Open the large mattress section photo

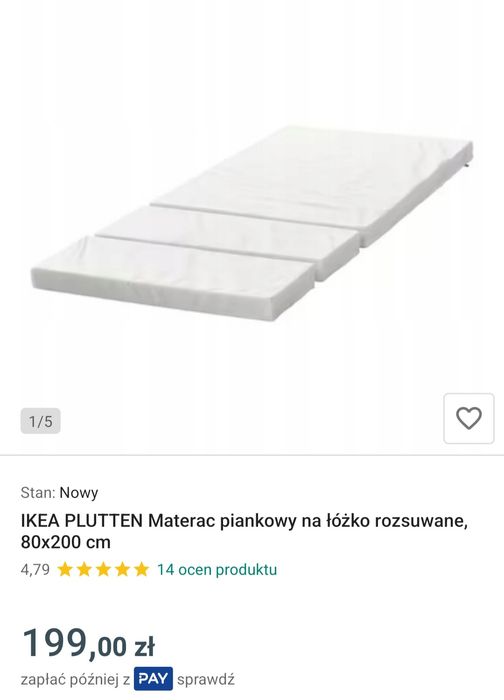(312, 185)
